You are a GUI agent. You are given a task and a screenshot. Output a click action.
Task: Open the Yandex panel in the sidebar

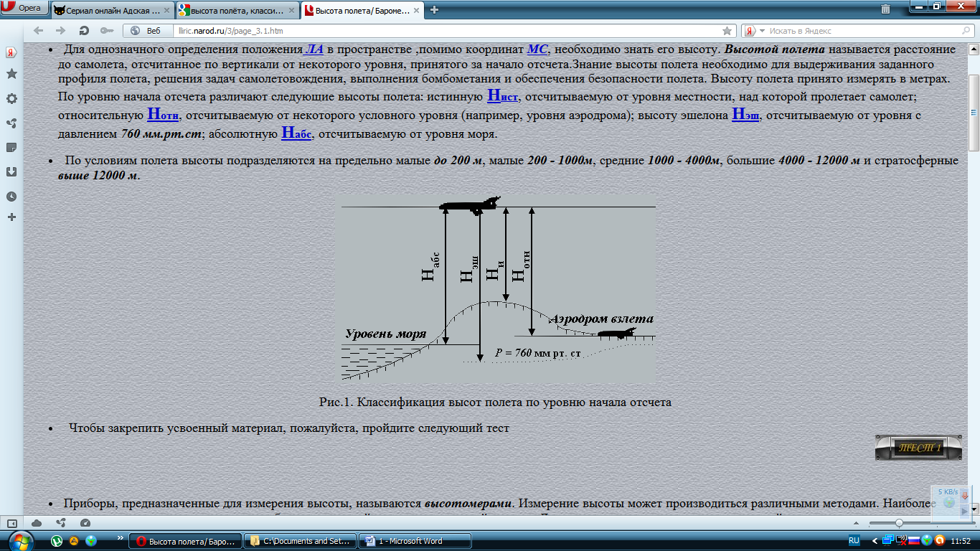click(x=11, y=53)
